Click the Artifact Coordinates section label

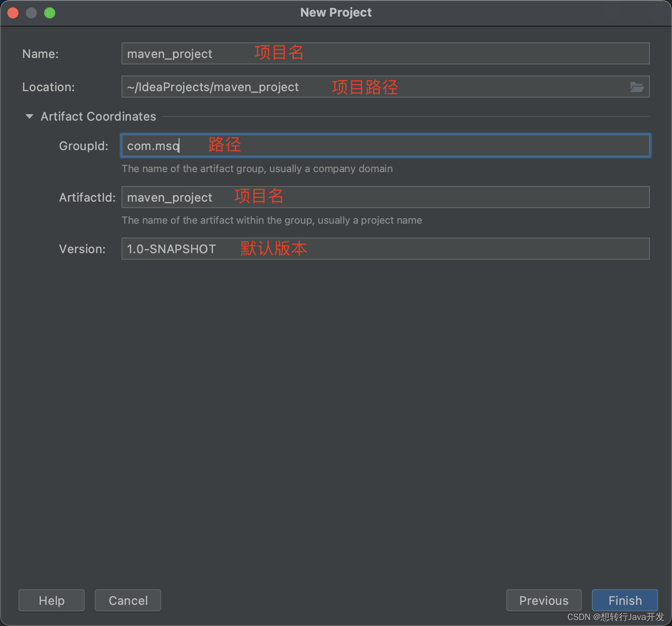[98, 116]
